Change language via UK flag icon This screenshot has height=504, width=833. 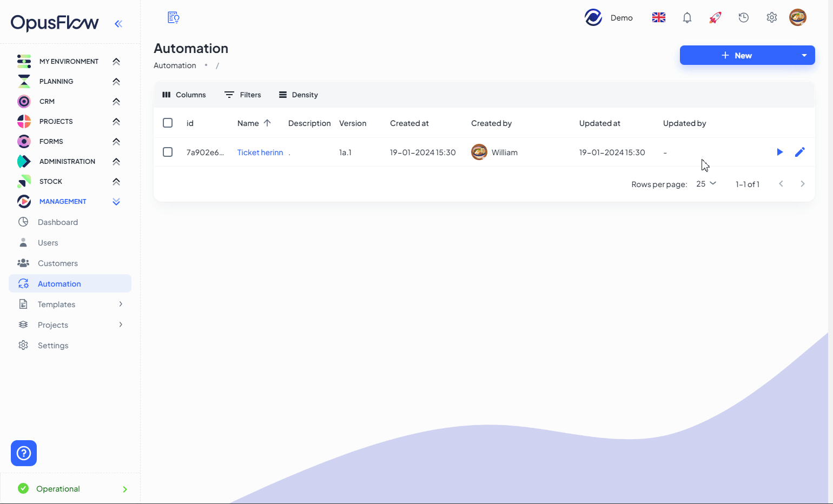658,18
